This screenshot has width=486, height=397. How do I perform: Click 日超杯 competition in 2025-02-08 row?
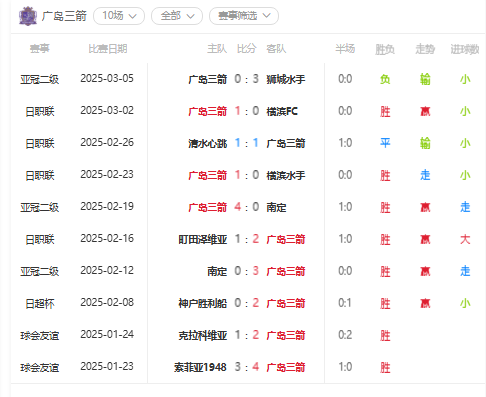click(x=40, y=304)
